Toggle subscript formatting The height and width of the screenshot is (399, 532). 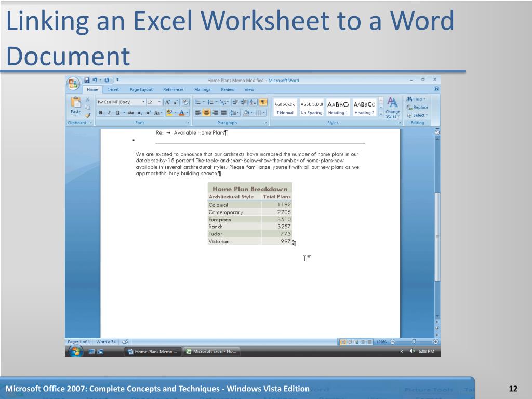click(140, 113)
